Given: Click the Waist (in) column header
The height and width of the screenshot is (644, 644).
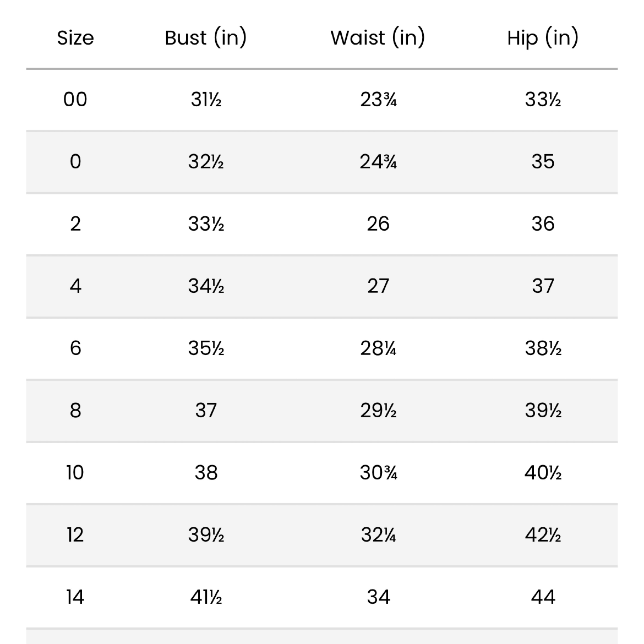Looking at the screenshot, I should 378,38.
